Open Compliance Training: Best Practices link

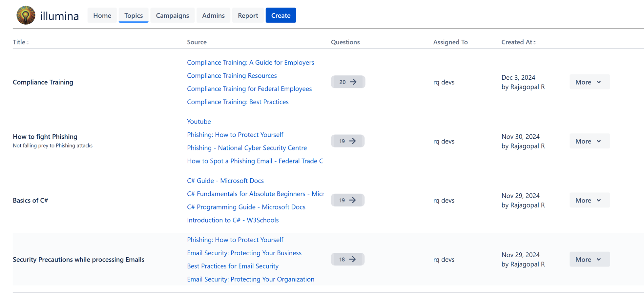pyautogui.click(x=238, y=102)
